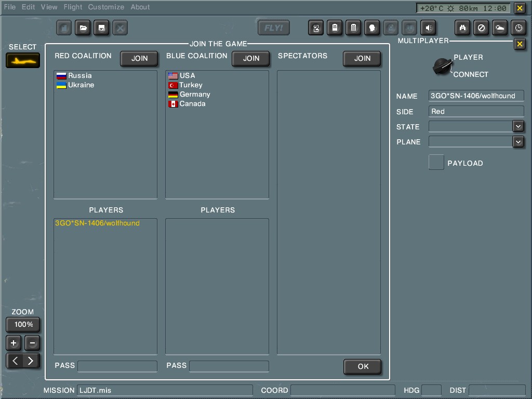Click the 100% zoom button
Image resolution: width=532 pixels, height=399 pixels.
click(x=23, y=324)
